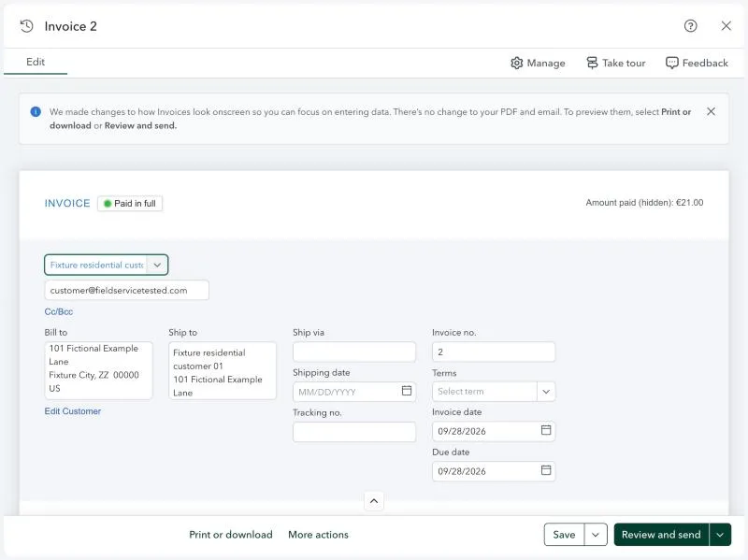Expand the Terms dropdown
This screenshot has height=560, width=748.
tap(546, 392)
